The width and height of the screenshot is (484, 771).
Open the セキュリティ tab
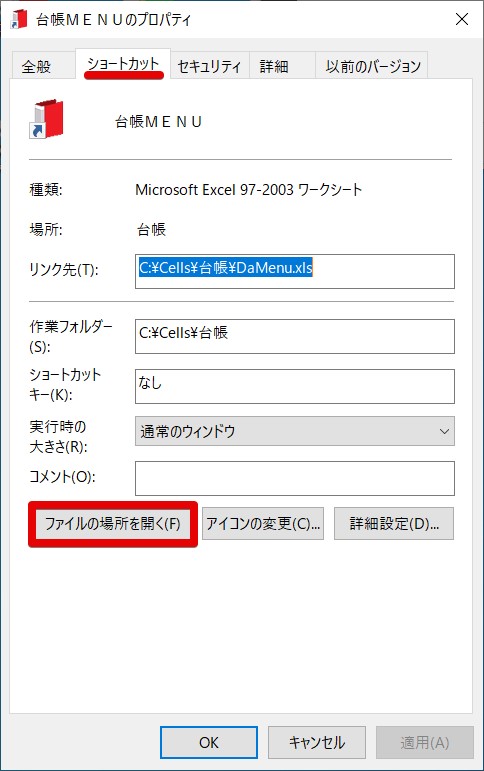click(209, 66)
